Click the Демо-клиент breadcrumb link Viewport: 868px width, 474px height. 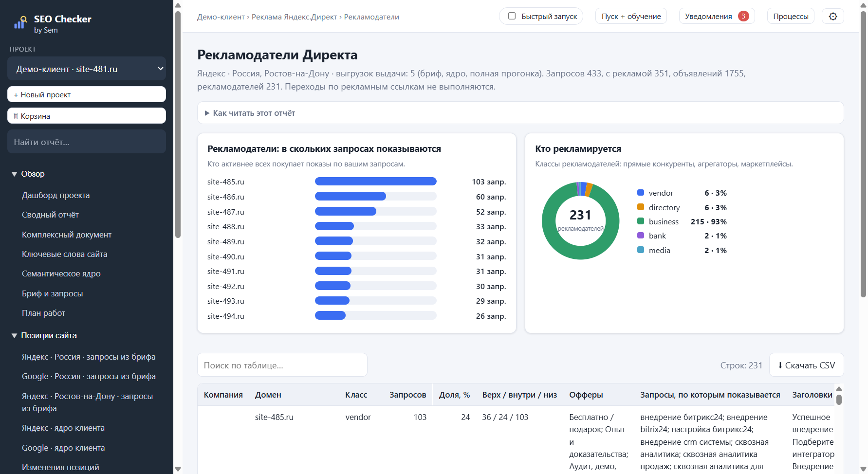[x=221, y=17]
